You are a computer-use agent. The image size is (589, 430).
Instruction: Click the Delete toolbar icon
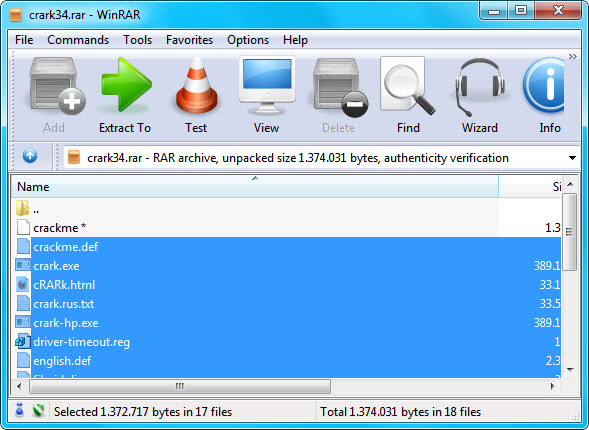(x=340, y=87)
